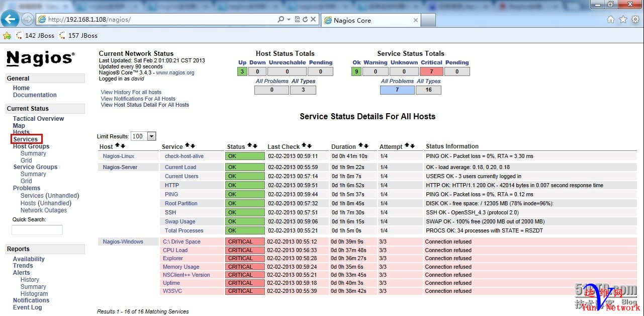Viewport: 644px width, 316px height.
Task: Open the favorites star icon at top right
Action: click(623, 20)
